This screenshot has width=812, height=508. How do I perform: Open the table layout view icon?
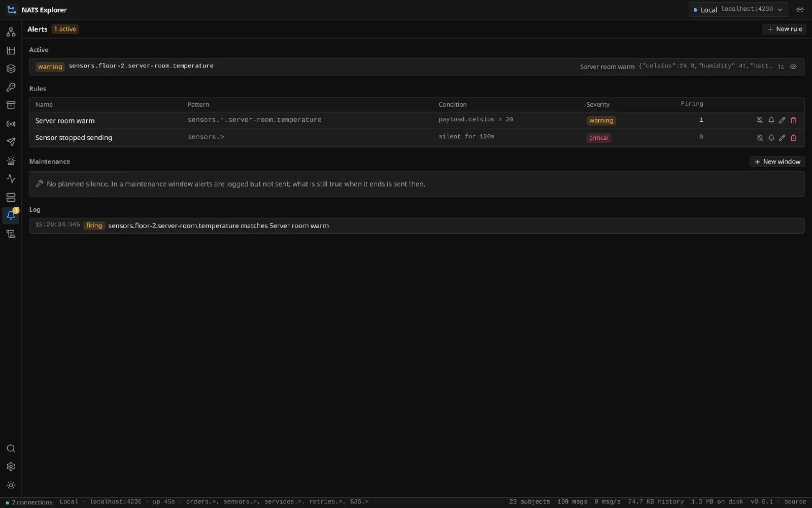point(11,50)
